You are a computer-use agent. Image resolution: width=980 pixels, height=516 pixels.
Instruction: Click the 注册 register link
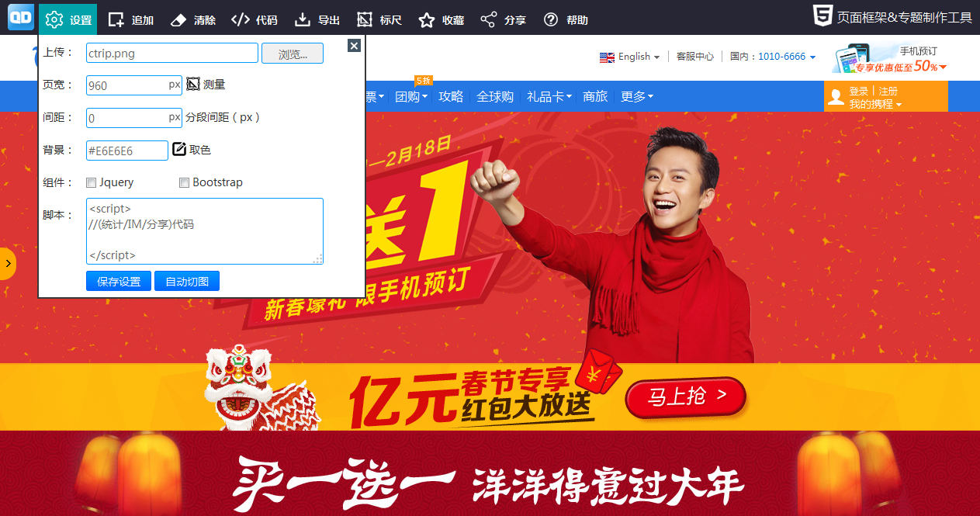coord(888,91)
